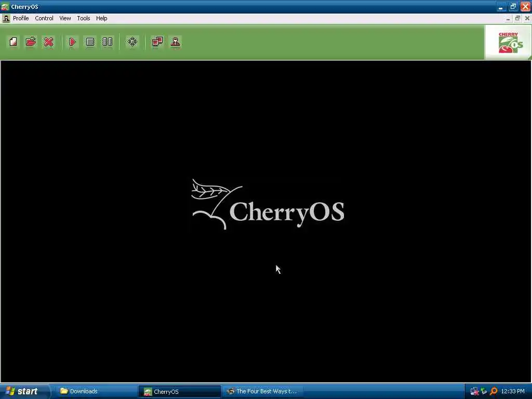Switch to the Downloads taskbar window
This screenshot has width=532, height=399.
tap(96, 391)
